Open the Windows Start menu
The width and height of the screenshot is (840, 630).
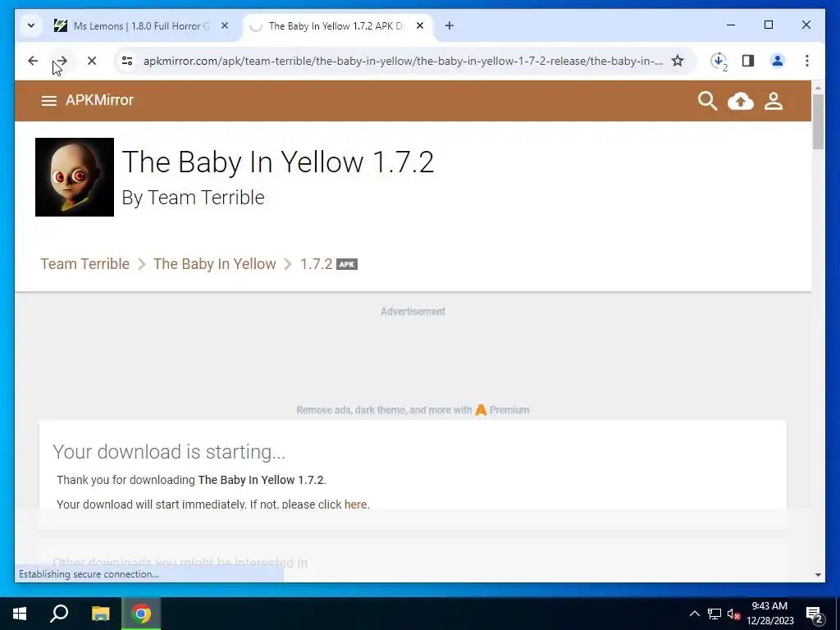point(20,614)
